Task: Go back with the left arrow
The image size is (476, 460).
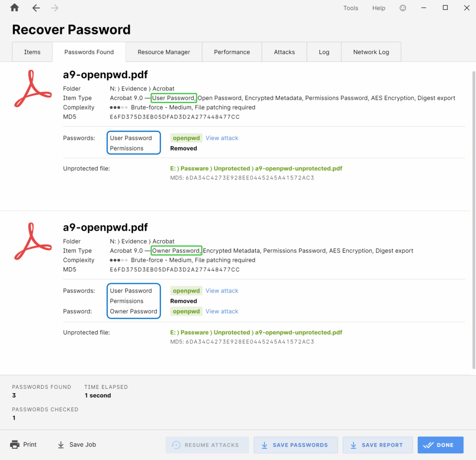Action: click(x=36, y=8)
